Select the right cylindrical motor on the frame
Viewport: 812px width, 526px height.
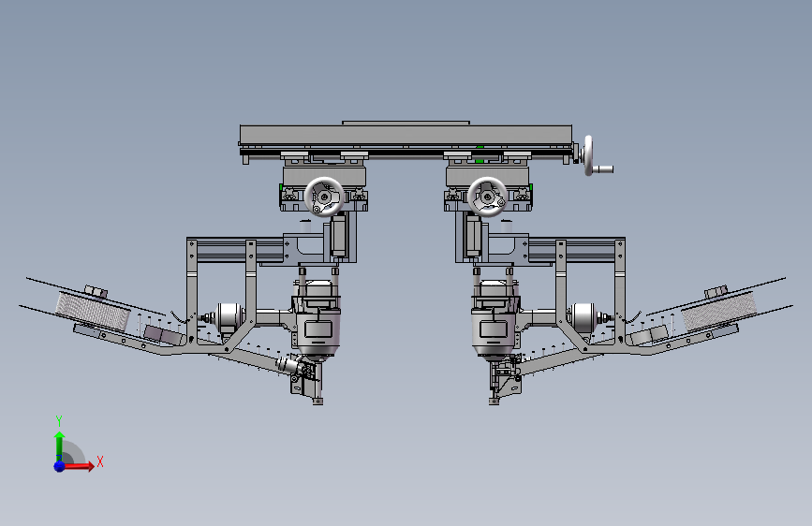(583, 317)
